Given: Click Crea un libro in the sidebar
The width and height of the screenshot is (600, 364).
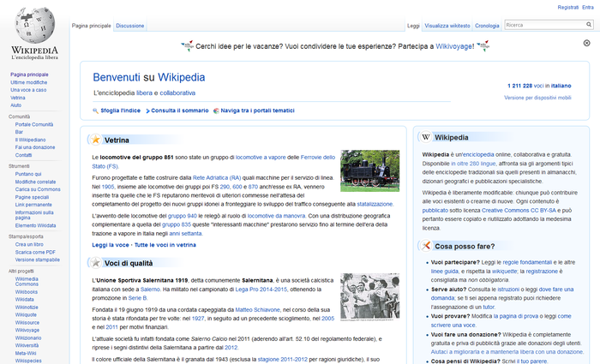Looking at the screenshot, I should [29, 244].
